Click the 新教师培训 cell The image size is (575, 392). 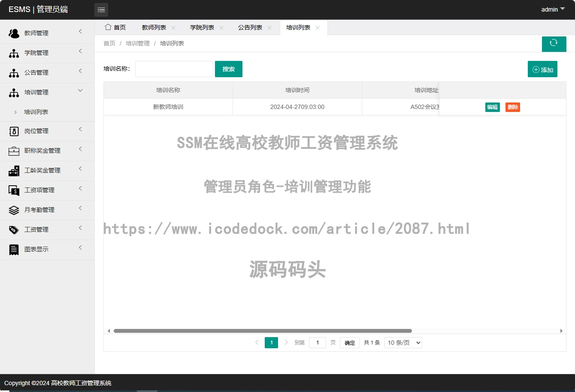[168, 107]
